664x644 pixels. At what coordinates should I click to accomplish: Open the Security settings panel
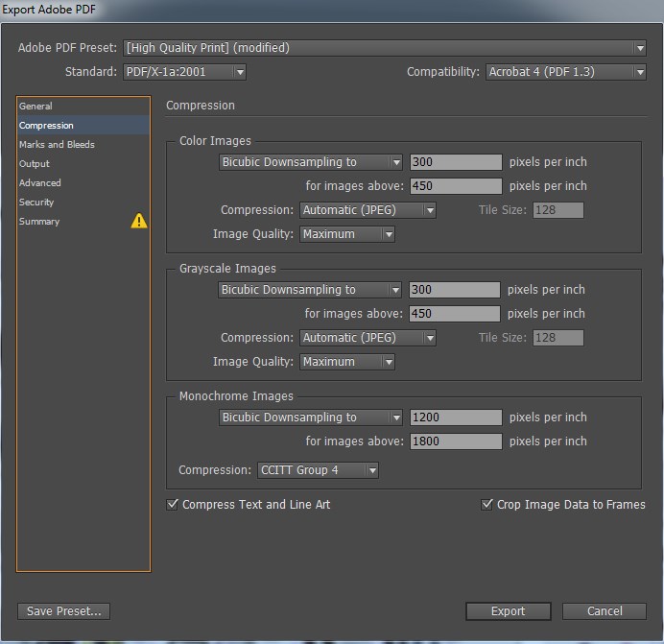click(x=36, y=203)
